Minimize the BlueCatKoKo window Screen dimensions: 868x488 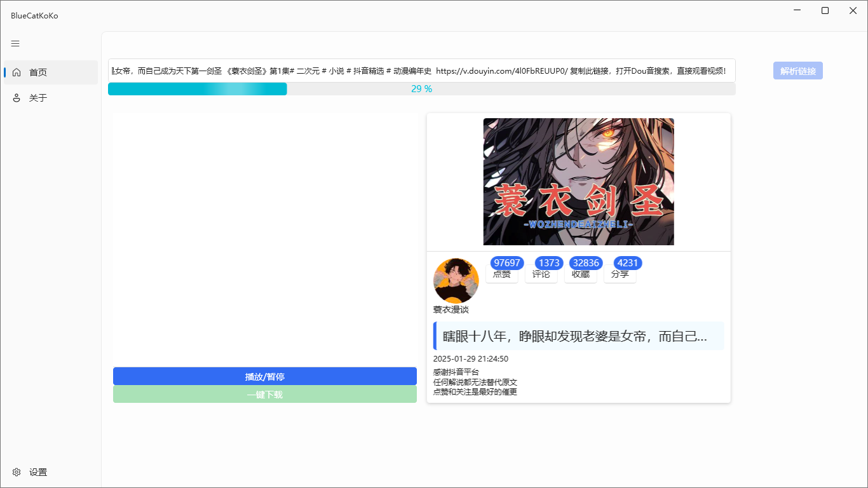pos(797,10)
